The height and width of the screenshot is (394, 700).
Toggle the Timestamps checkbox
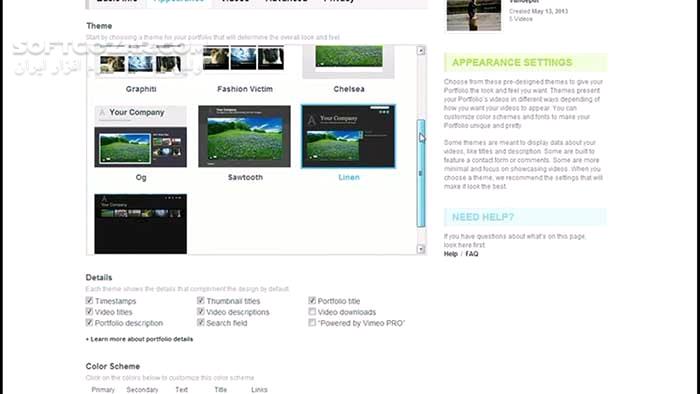coord(89,300)
